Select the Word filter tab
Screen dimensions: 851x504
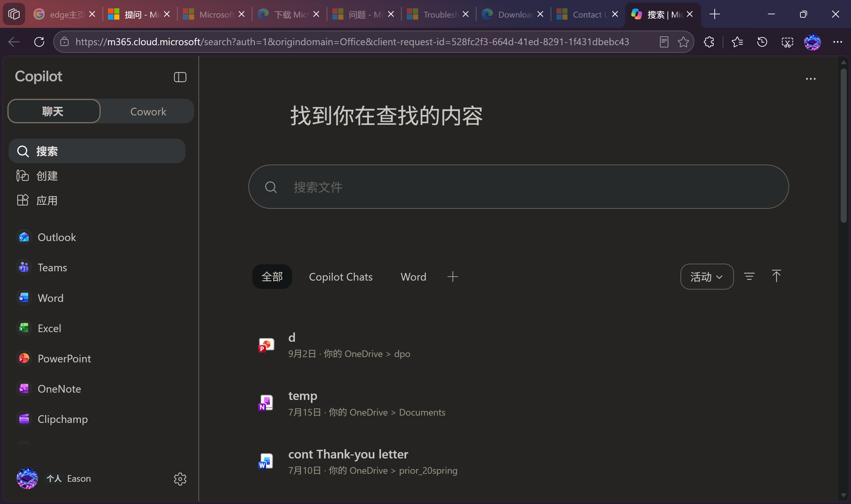tap(413, 277)
